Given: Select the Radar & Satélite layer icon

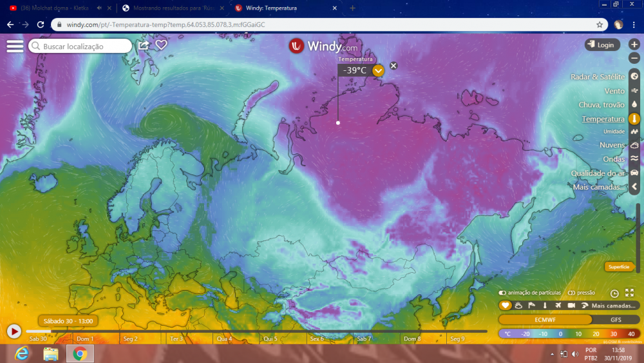Looking at the screenshot, I should pos(634,77).
